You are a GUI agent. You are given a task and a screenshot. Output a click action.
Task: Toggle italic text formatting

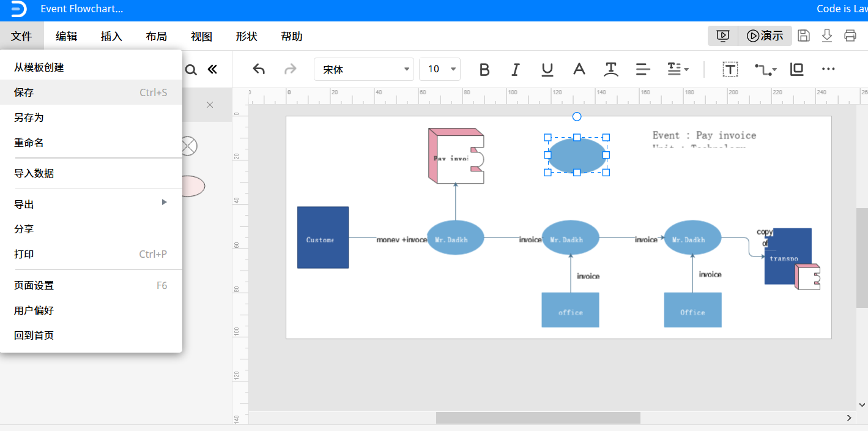pyautogui.click(x=515, y=70)
